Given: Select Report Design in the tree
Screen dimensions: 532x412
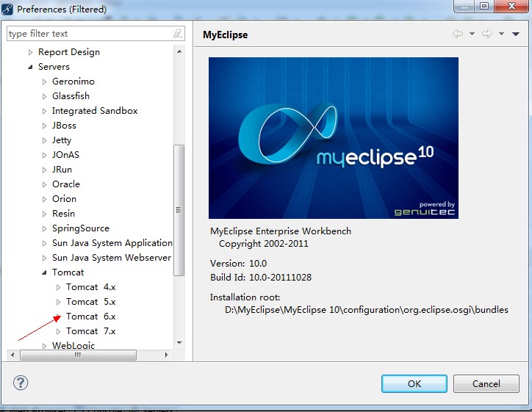Looking at the screenshot, I should (x=69, y=52).
